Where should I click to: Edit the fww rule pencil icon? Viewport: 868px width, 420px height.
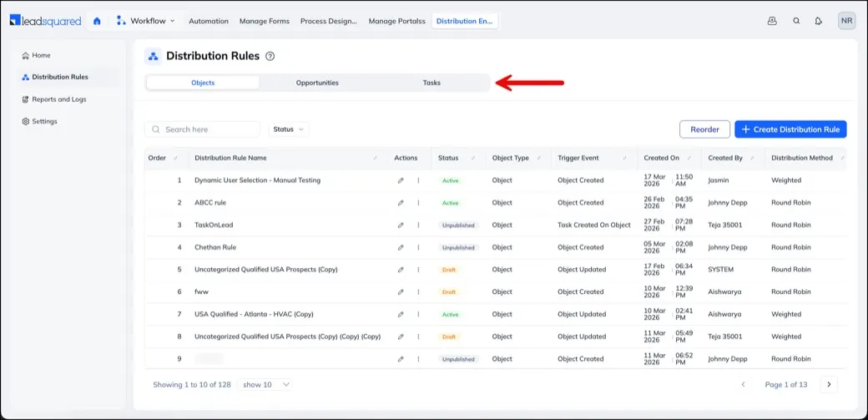tap(401, 292)
